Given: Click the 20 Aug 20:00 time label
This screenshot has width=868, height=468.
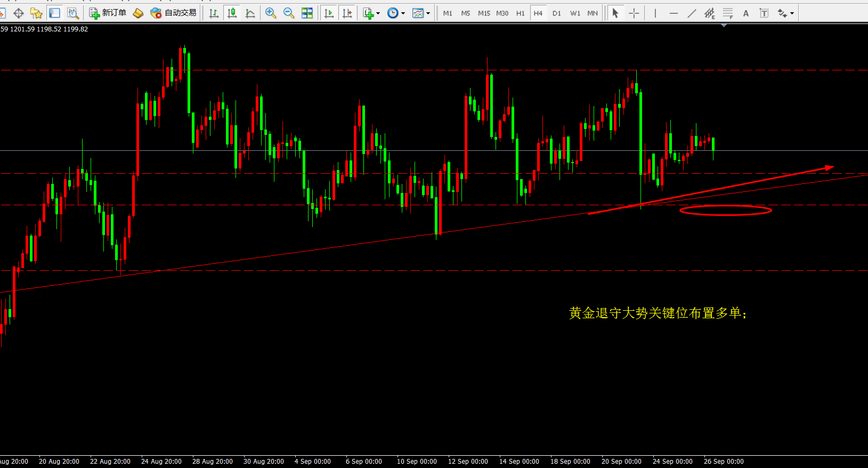Looking at the screenshot, I should click(59, 462).
